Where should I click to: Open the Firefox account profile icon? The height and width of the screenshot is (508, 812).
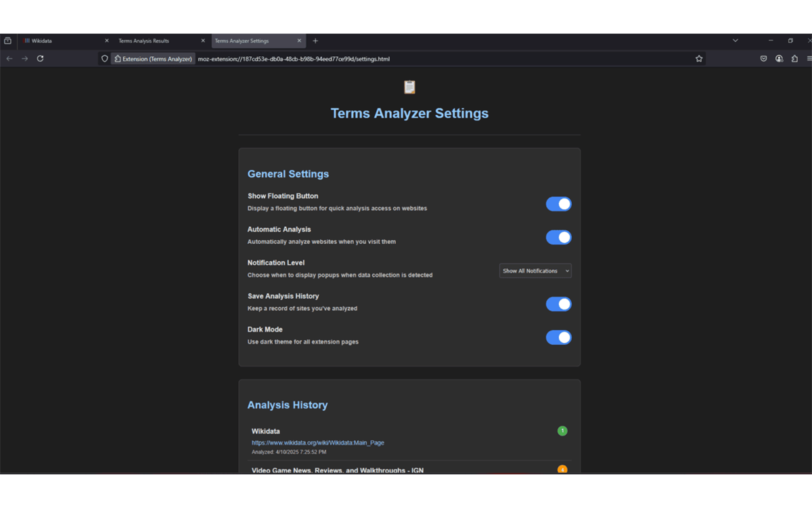coord(779,59)
